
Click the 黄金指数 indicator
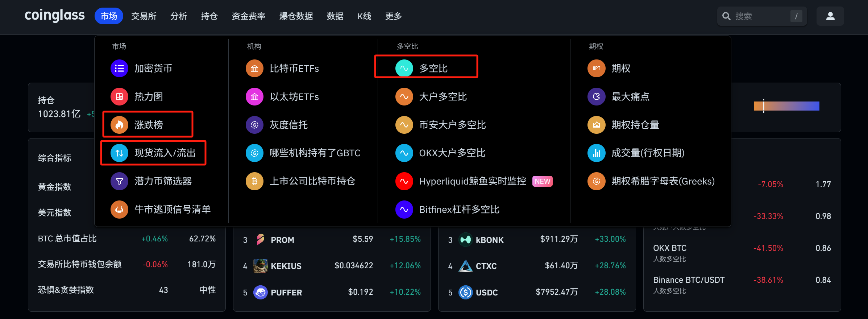pos(55,187)
